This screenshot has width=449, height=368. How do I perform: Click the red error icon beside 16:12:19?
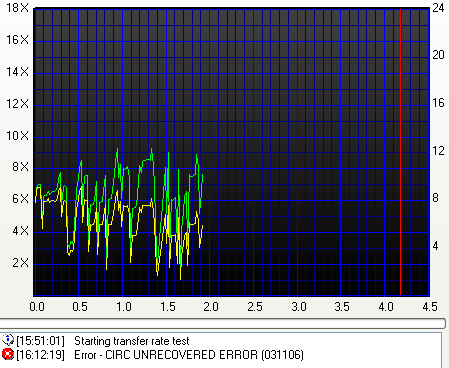pyautogui.click(x=7, y=354)
